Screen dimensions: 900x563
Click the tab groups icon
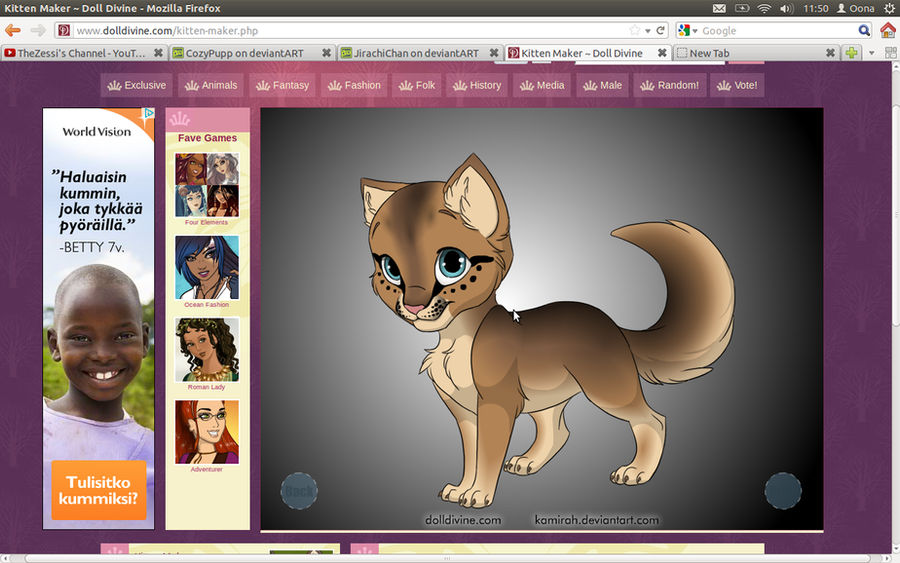890,53
